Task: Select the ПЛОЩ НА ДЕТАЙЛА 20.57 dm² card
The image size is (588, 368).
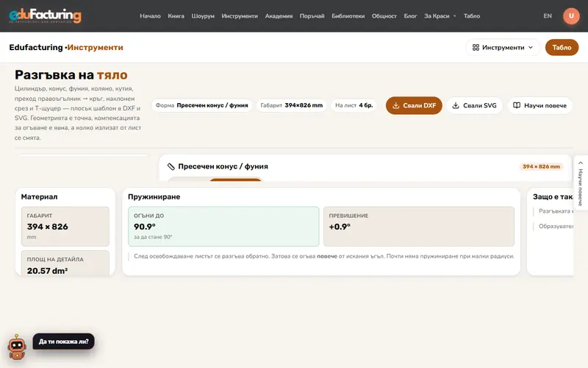Action: point(65,263)
